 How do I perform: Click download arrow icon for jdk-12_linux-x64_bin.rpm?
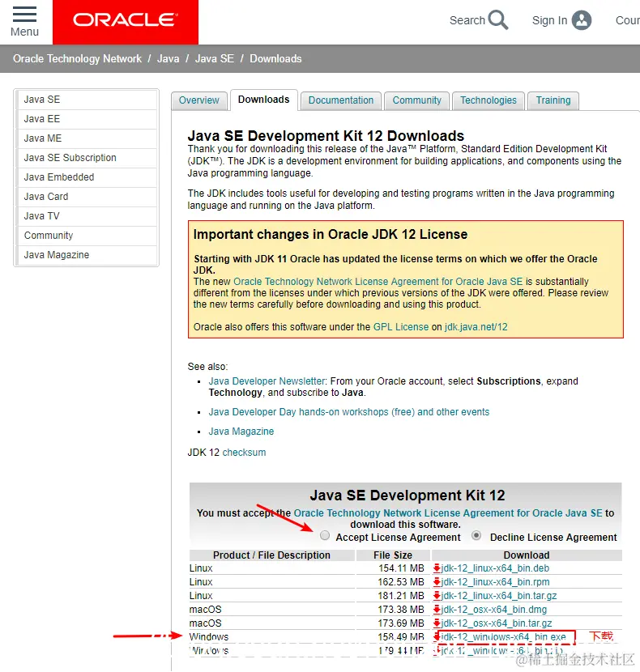(x=437, y=582)
